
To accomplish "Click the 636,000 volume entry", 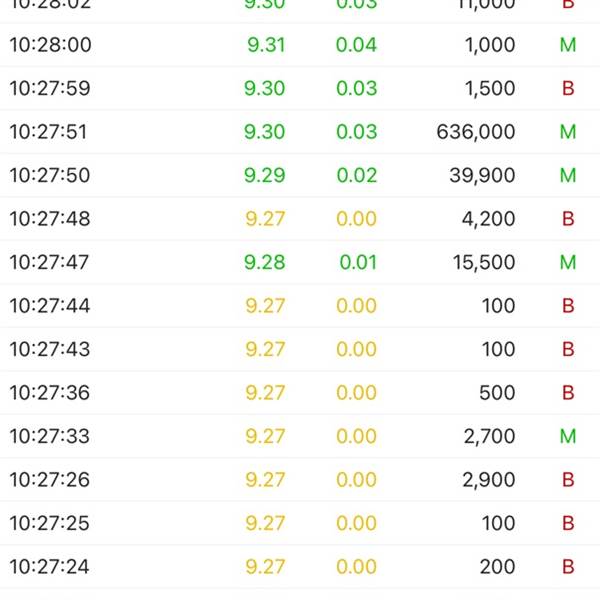I will 476,132.
